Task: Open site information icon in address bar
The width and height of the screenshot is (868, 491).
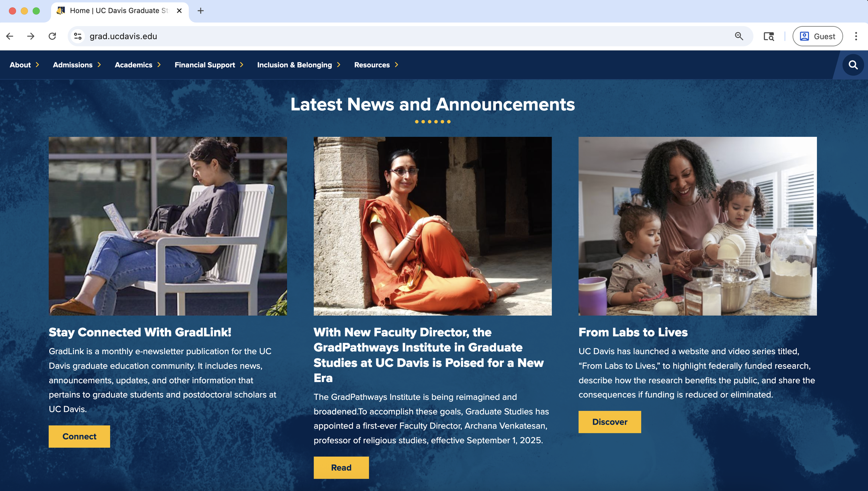Action: (78, 36)
